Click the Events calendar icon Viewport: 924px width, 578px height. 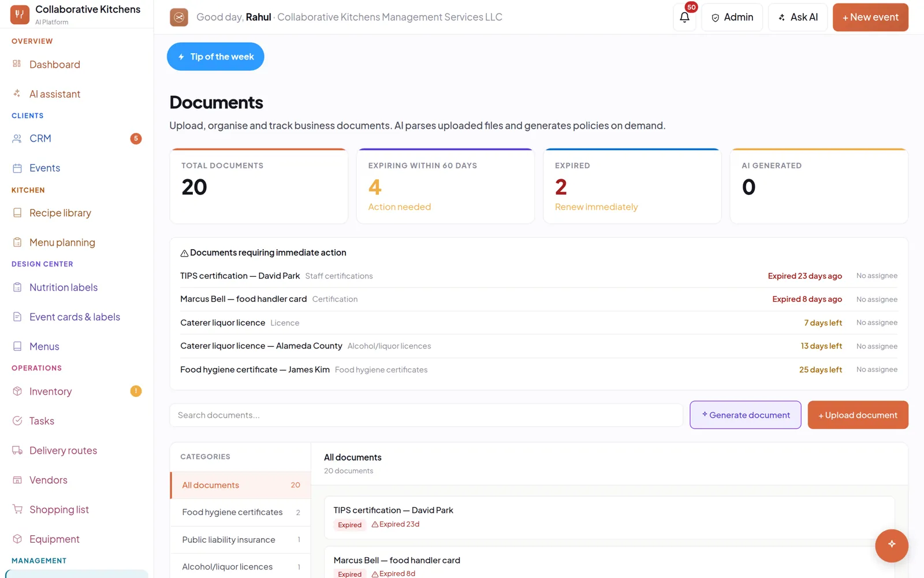pyautogui.click(x=17, y=168)
